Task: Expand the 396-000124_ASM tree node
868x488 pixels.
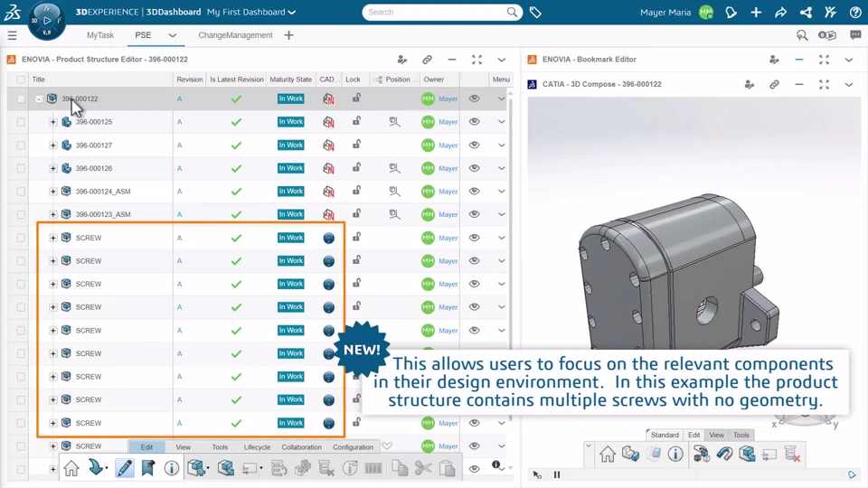Action: (53, 192)
